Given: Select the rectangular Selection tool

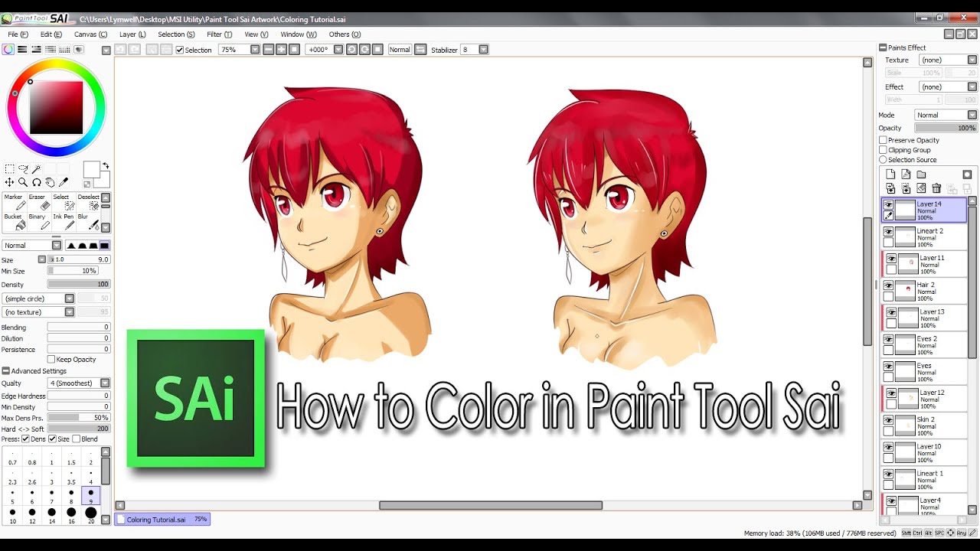Looking at the screenshot, I should click(10, 168).
